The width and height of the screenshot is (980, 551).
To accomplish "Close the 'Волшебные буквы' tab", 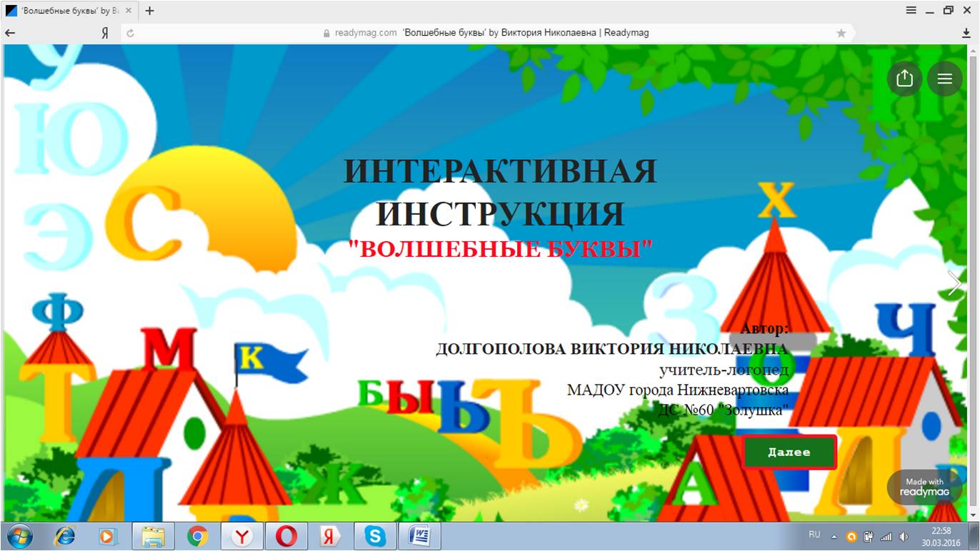I will pos(129,11).
